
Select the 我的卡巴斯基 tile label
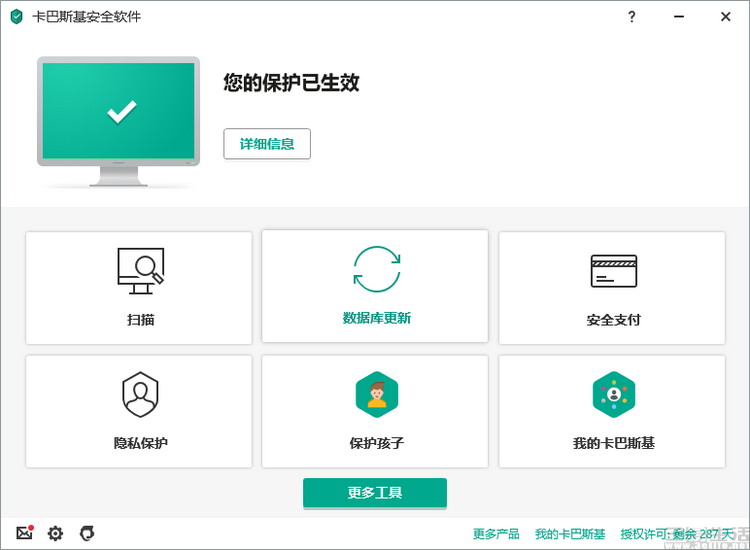pos(614,443)
